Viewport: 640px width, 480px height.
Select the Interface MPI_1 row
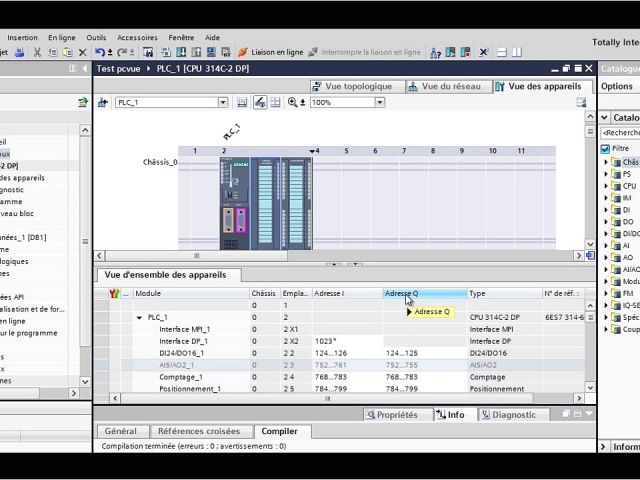pos(339,329)
